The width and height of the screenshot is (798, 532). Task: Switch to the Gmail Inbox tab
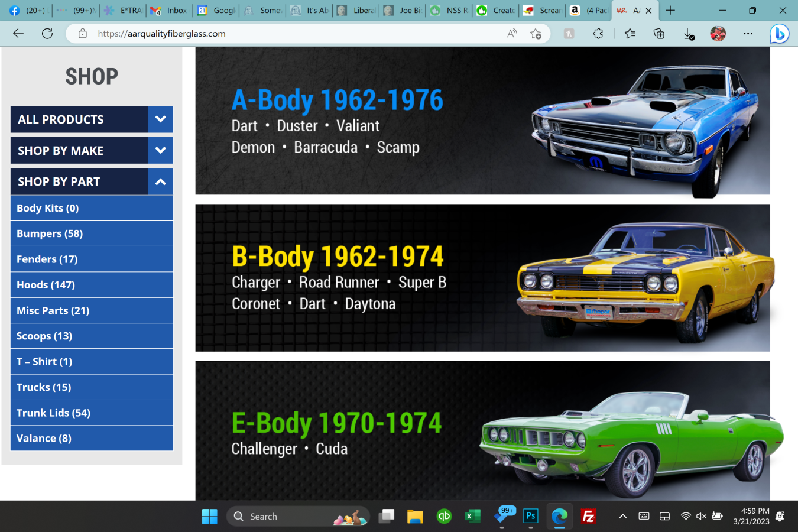tap(169, 11)
